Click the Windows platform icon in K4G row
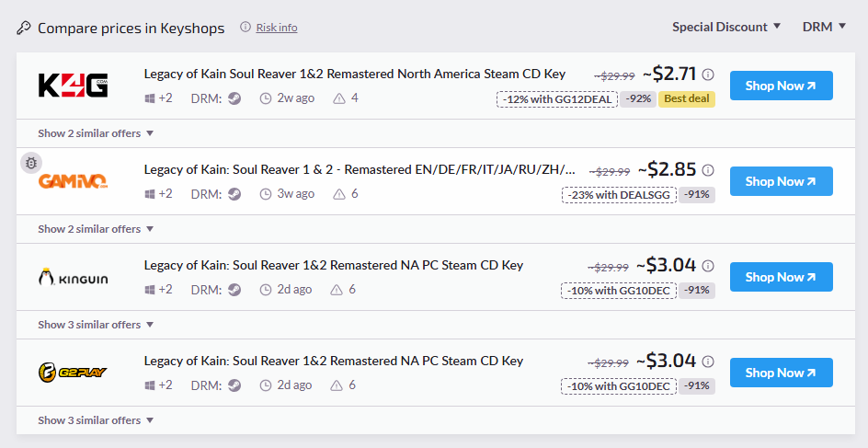Image resolution: width=868 pixels, height=448 pixels. pyautogui.click(x=150, y=98)
